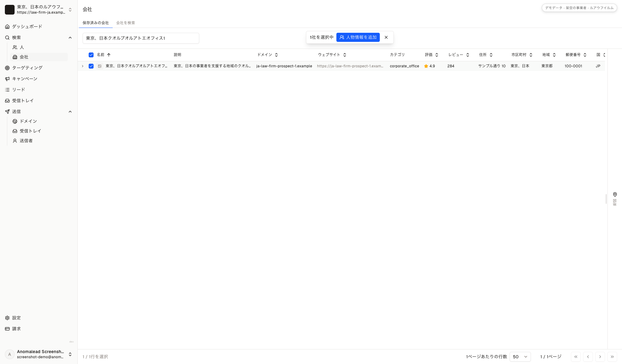
Task: Open the リード list icon
Action: coord(7,90)
